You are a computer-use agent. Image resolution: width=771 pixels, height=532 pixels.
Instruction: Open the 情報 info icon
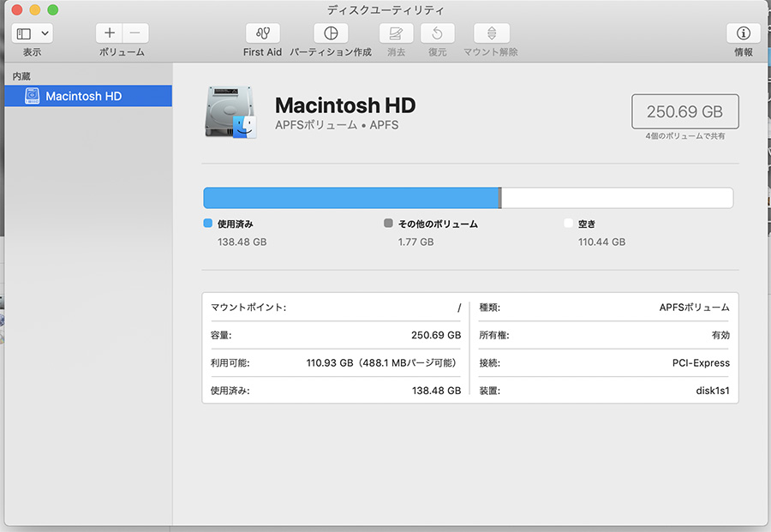[743, 33]
